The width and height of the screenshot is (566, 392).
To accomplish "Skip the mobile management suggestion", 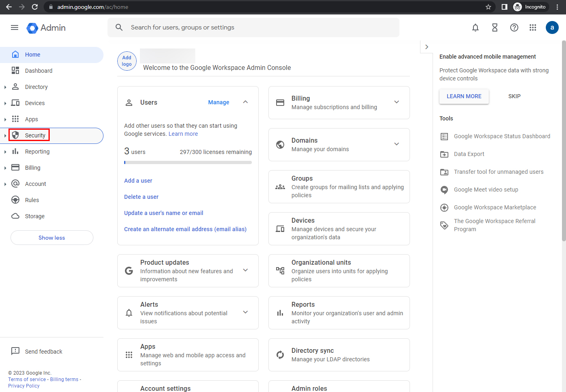I will [x=514, y=96].
